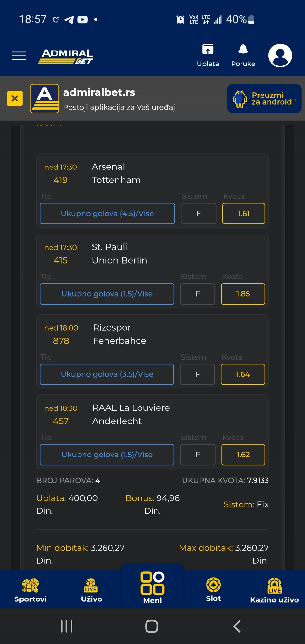
Task: Download the Android app via Preuzmi button
Action: coord(264,99)
